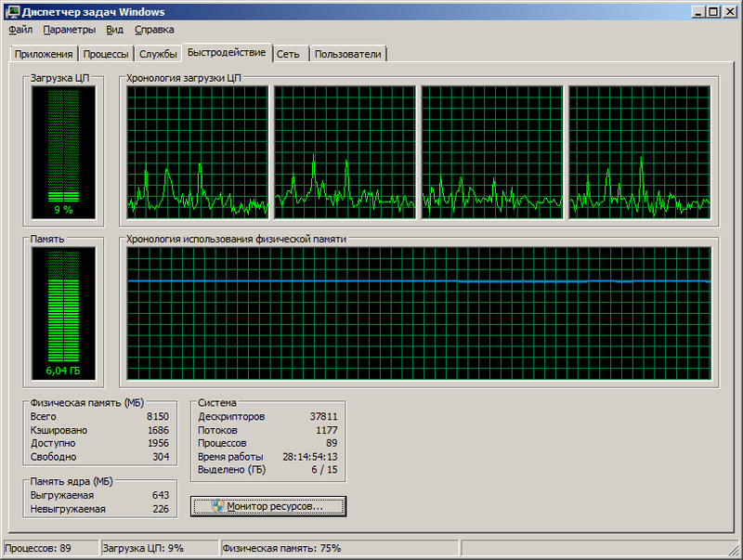Switch to the Приложения tab
Screen dimensions: 743x560
click(x=43, y=54)
